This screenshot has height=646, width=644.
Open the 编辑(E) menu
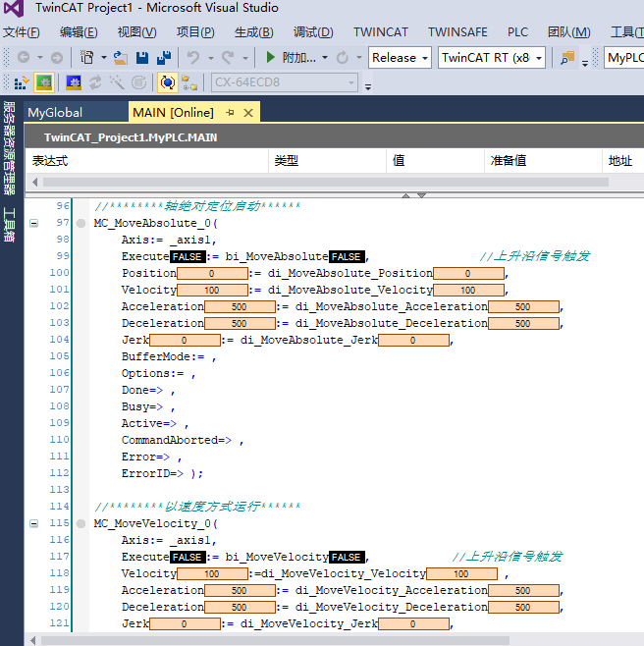click(x=79, y=32)
